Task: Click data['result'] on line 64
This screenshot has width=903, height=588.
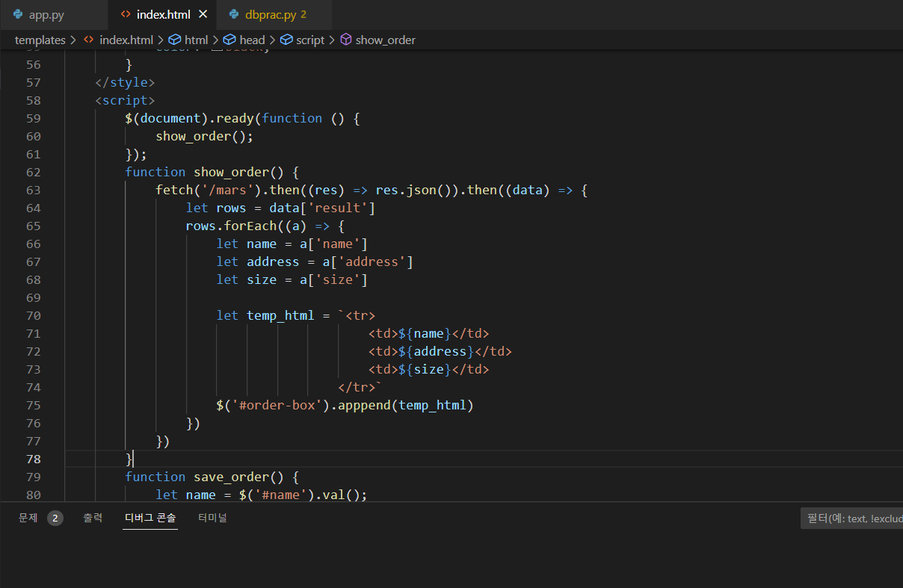Action: [322, 208]
